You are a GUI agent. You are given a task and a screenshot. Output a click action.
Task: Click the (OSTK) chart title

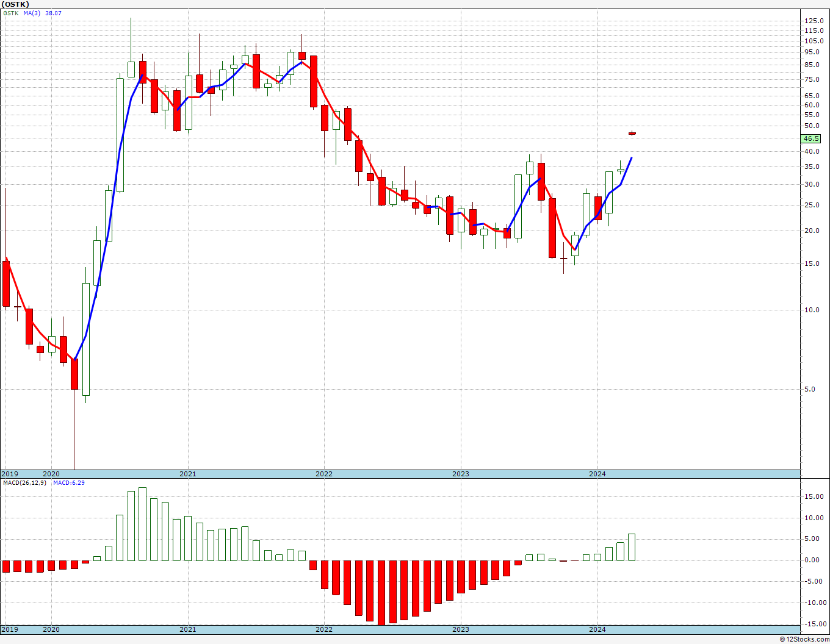[x=15, y=4]
